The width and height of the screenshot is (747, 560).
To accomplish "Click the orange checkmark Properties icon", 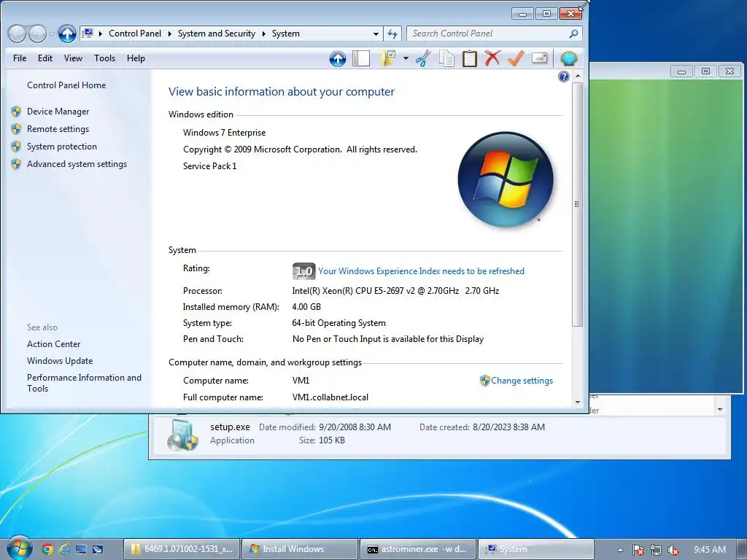I will (516, 58).
